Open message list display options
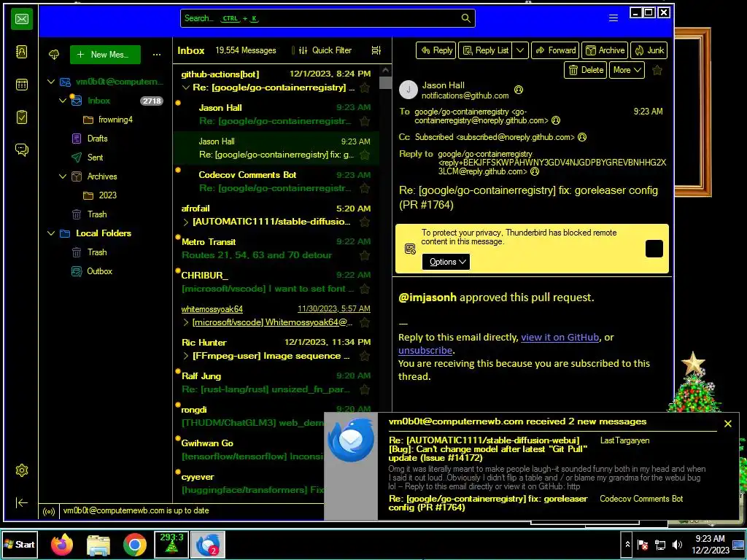The image size is (747, 560). [376, 50]
